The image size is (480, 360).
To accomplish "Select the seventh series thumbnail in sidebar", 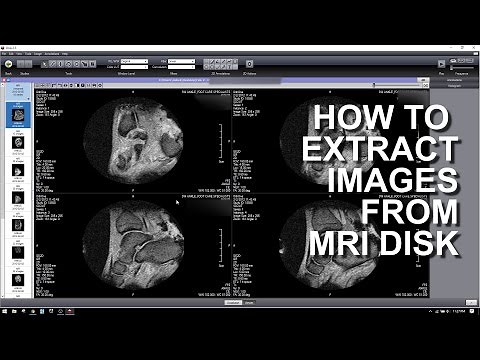I will tap(18, 280).
